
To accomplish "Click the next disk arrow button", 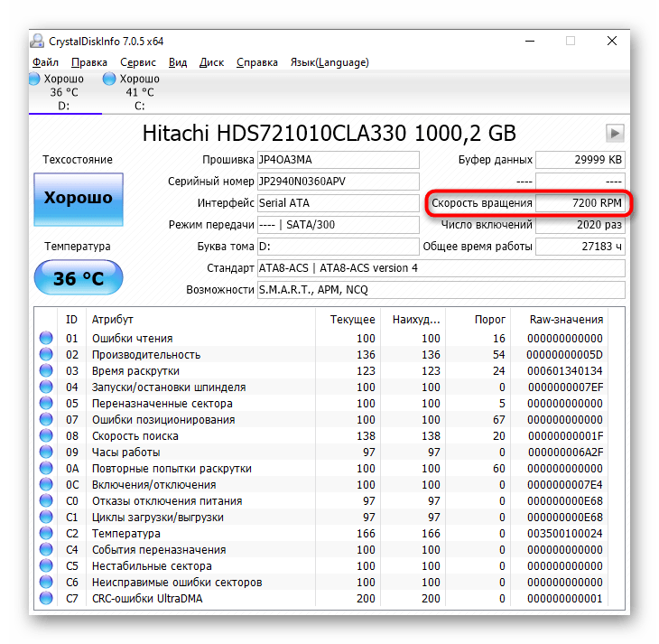I will pyautogui.click(x=615, y=134).
